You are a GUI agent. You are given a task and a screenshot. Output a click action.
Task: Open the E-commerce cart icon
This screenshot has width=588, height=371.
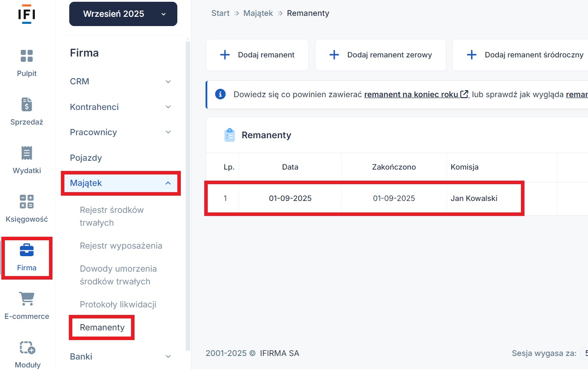(26, 299)
